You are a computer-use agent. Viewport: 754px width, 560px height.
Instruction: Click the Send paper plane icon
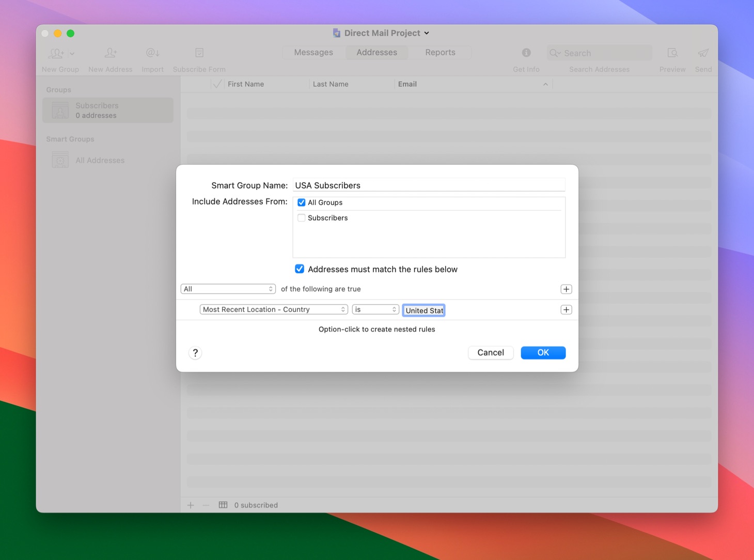[x=703, y=53]
